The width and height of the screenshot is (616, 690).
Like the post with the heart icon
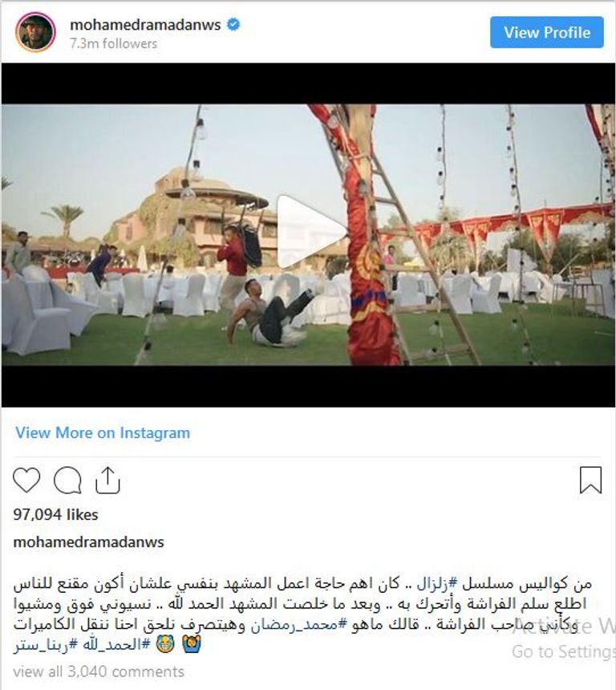(x=26, y=480)
